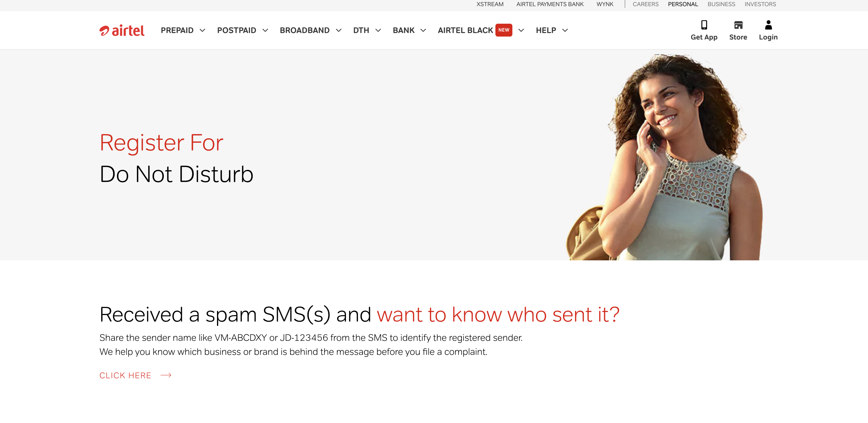
Task: Click the Login person icon
Action: click(768, 25)
